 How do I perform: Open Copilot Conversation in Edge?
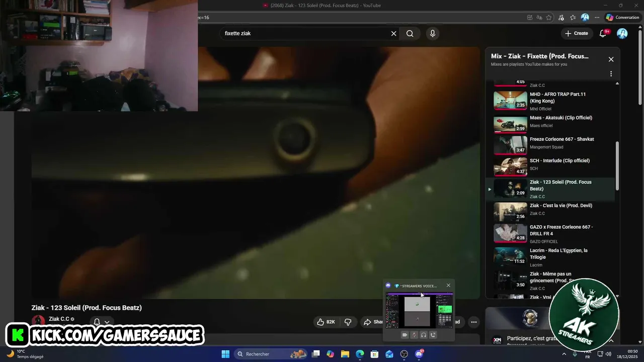pyautogui.click(x=622, y=17)
